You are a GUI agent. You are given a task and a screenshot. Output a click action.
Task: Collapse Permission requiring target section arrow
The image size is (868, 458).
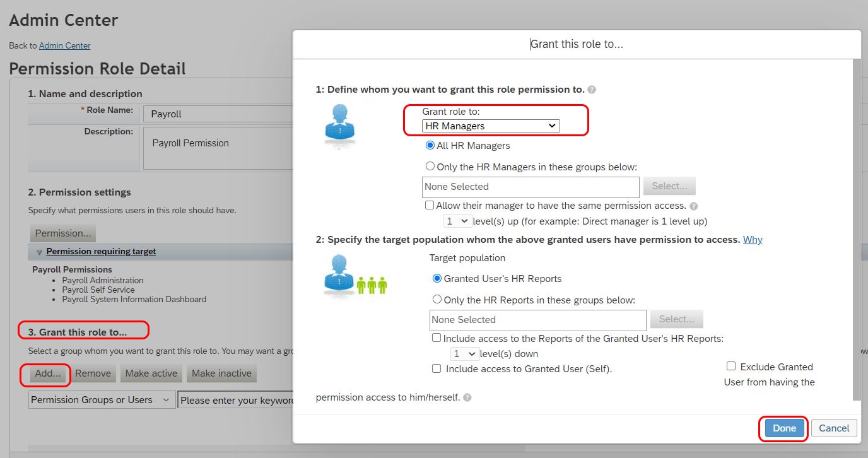[x=39, y=252]
